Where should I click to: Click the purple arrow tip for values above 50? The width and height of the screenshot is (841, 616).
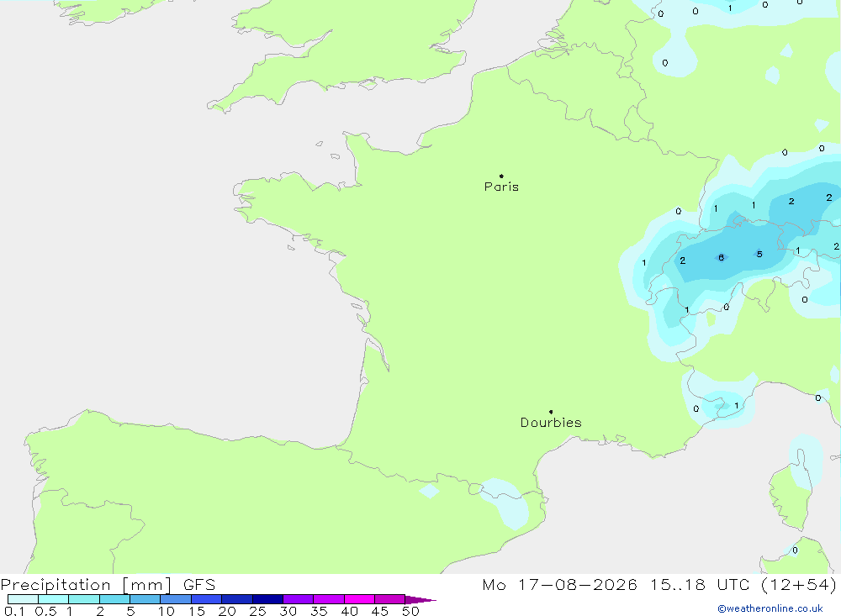click(420, 600)
